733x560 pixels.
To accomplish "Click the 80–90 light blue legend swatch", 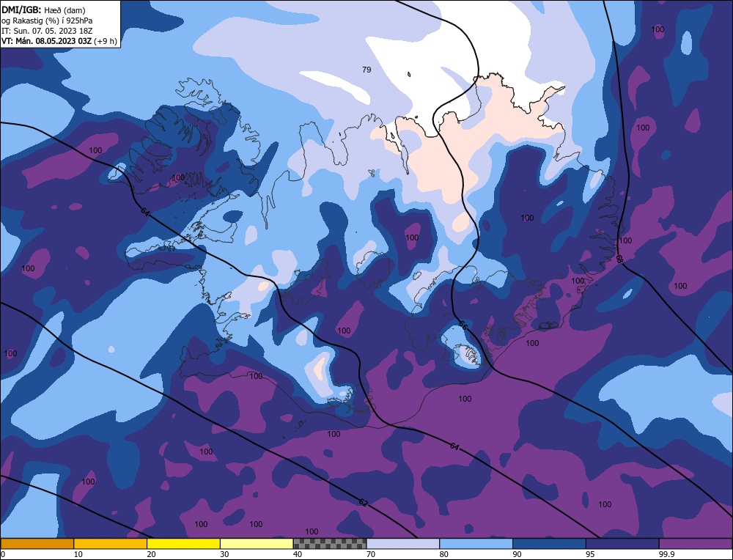I will pos(476,543).
